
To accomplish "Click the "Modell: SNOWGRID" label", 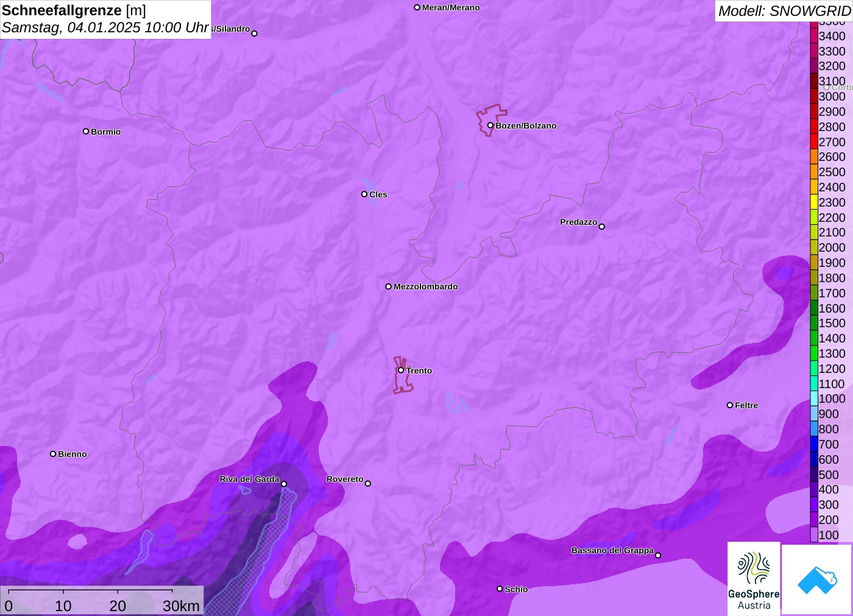I will click(x=785, y=11).
